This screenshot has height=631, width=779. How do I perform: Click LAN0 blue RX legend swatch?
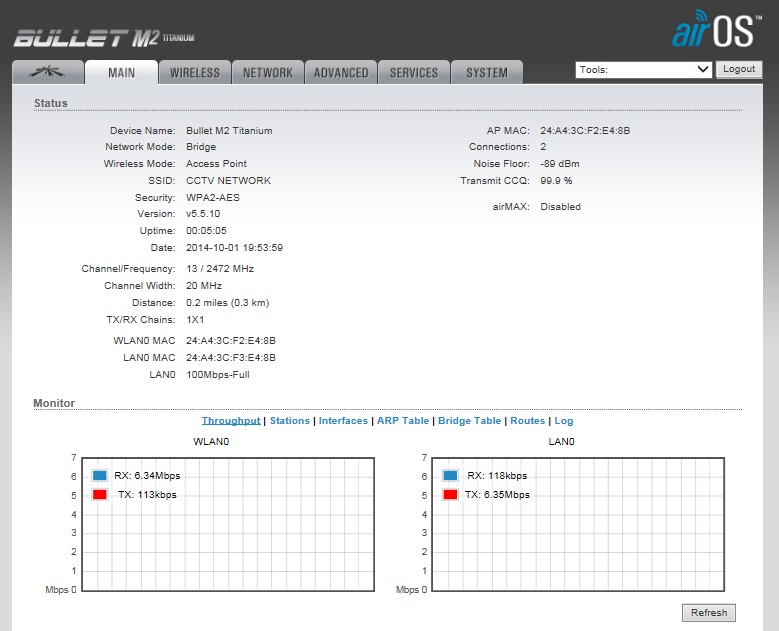pyautogui.click(x=450, y=475)
